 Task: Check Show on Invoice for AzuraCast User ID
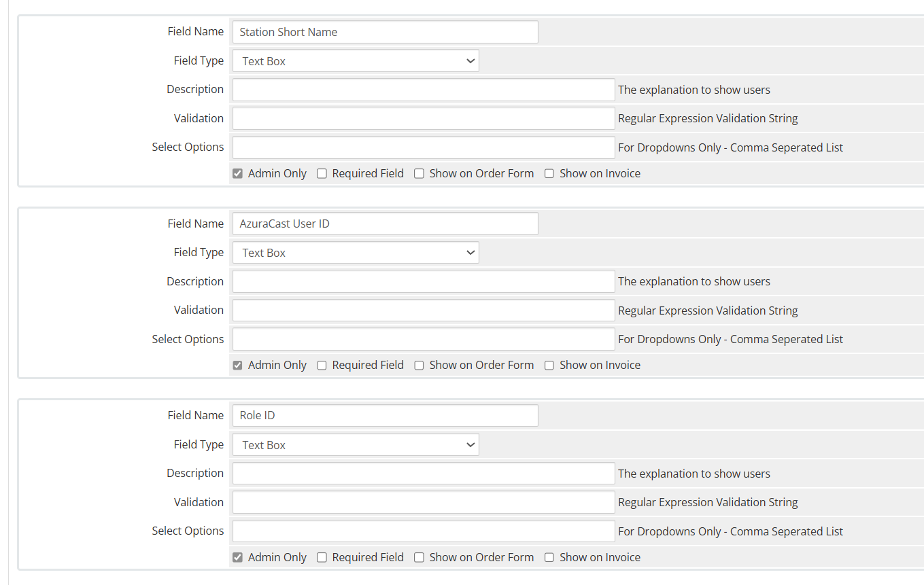[x=549, y=365]
